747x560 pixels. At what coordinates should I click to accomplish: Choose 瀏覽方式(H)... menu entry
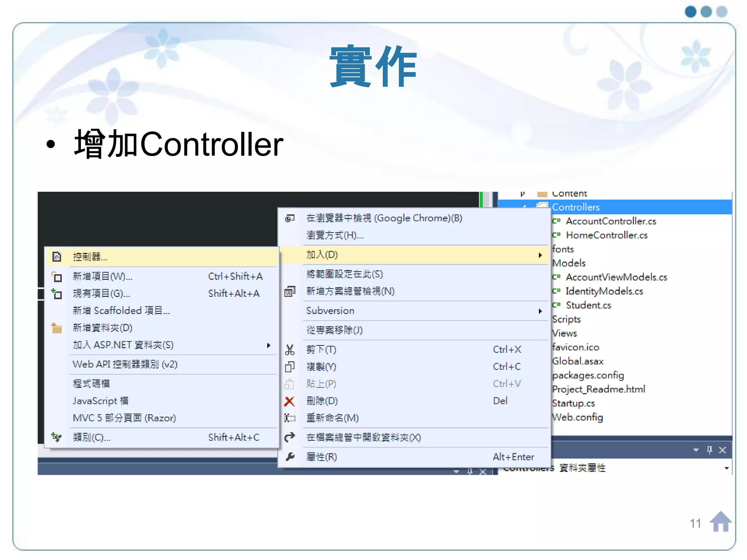click(414, 235)
